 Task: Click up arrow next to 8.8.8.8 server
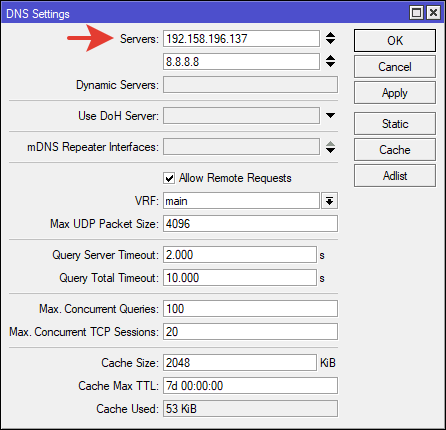(x=330, y=58)
